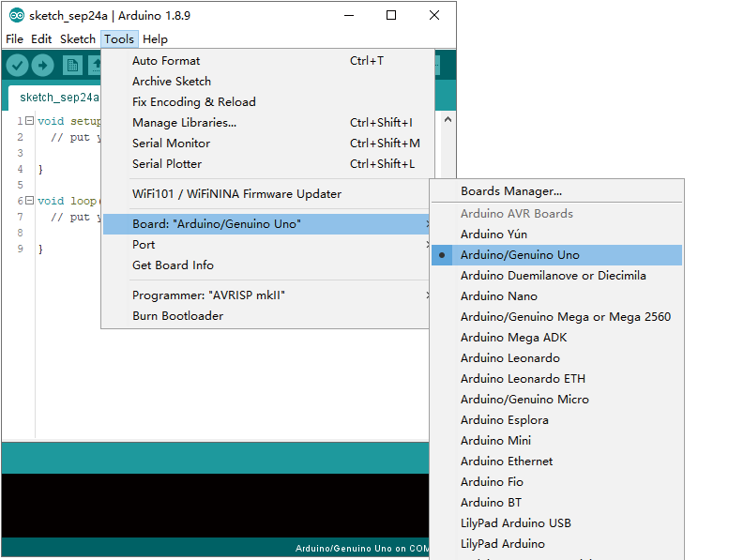Screen dimensions: 744x560
Task: Select the Arduino Mini board
Action: click(557, 441)
